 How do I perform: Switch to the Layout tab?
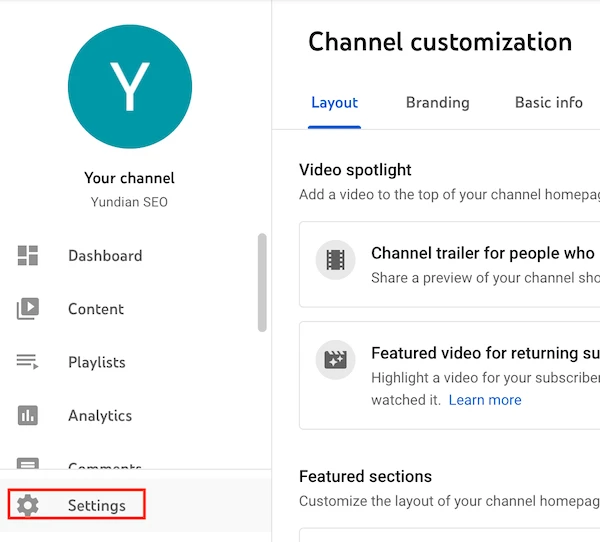[x=334, y=103]
